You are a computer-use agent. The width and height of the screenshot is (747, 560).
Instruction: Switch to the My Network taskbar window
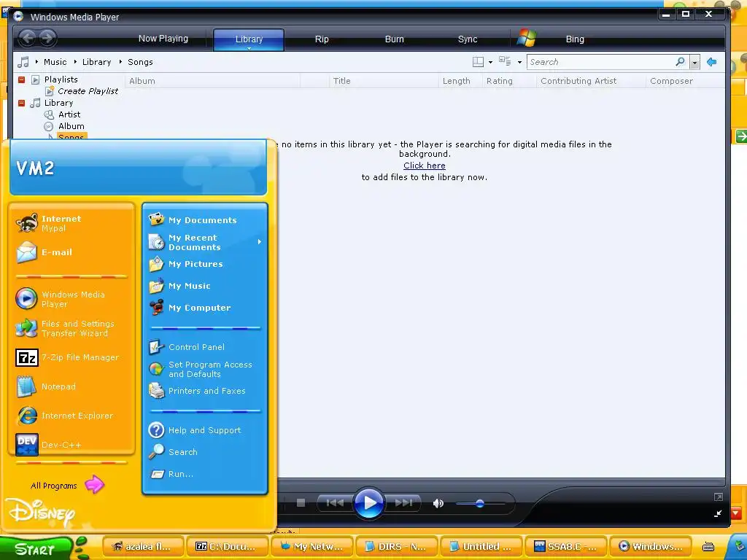tap(311, 547)
